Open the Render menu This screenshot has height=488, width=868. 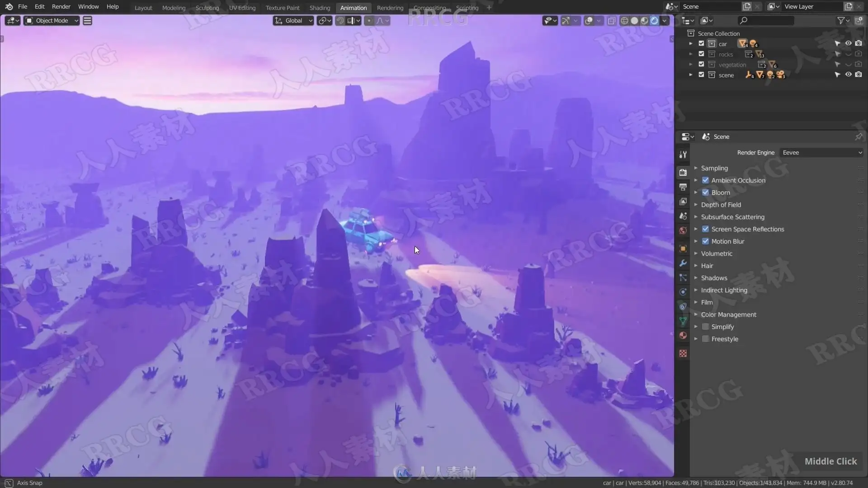61,7
